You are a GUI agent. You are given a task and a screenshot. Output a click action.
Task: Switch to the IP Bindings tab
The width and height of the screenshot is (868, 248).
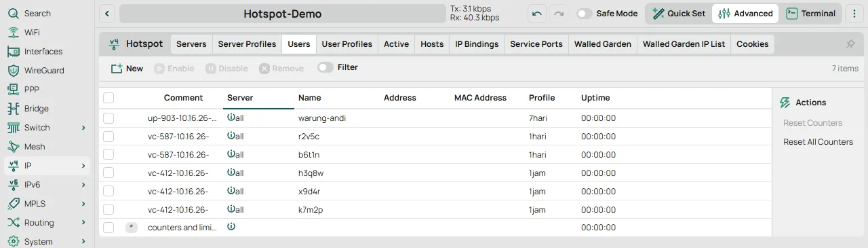(x=477, y=44)
